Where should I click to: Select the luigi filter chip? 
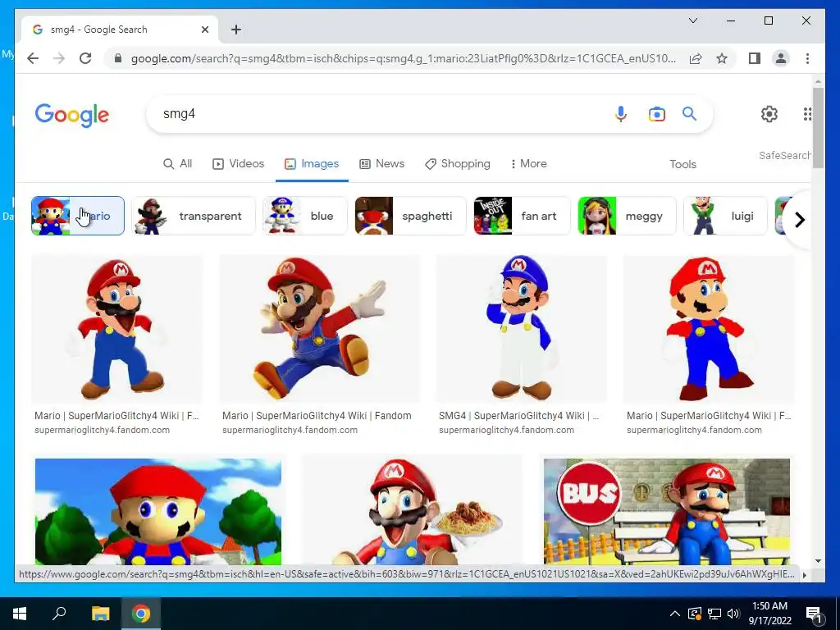[725, 216]
